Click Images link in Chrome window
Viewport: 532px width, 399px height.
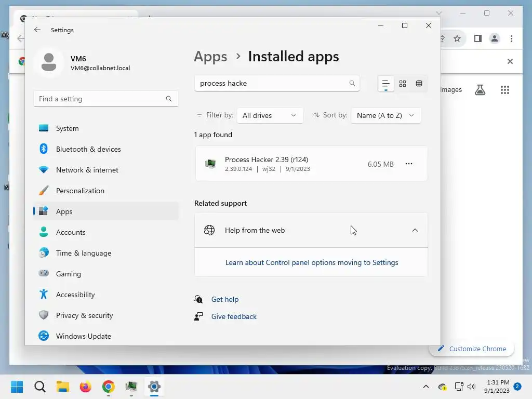tap(451, 89)
